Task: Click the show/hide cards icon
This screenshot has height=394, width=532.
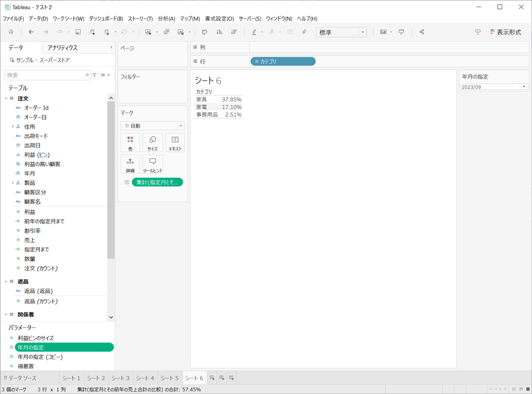Action: pyautogui.click(x=383, y=32)
